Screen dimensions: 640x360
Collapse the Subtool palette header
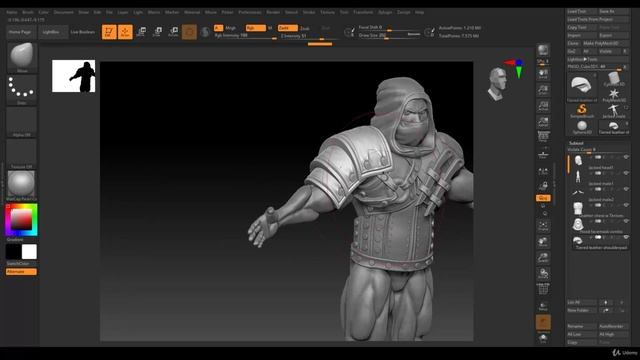(576, 143)
